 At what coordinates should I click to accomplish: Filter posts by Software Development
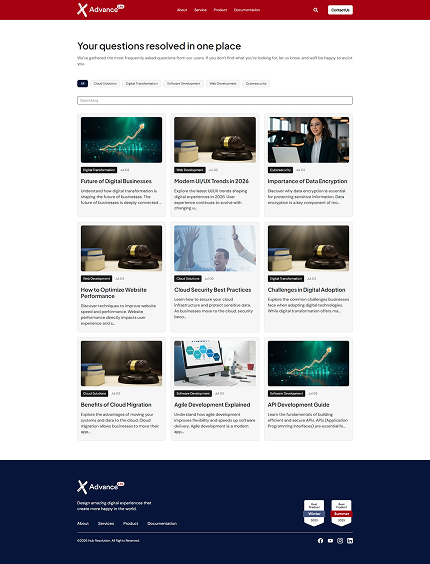point(184,83)
